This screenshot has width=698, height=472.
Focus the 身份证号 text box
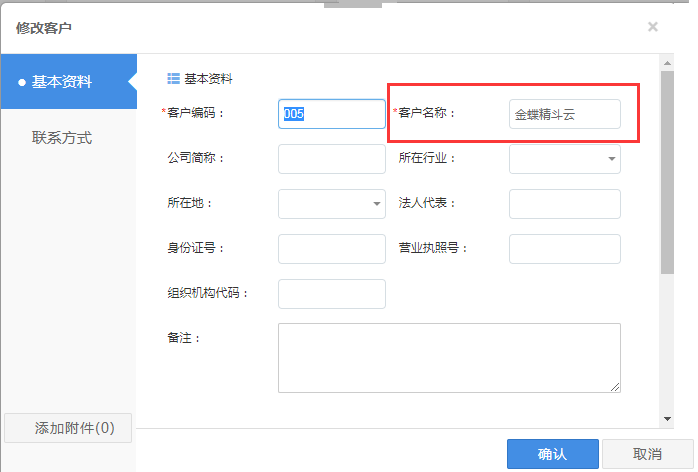331,249
